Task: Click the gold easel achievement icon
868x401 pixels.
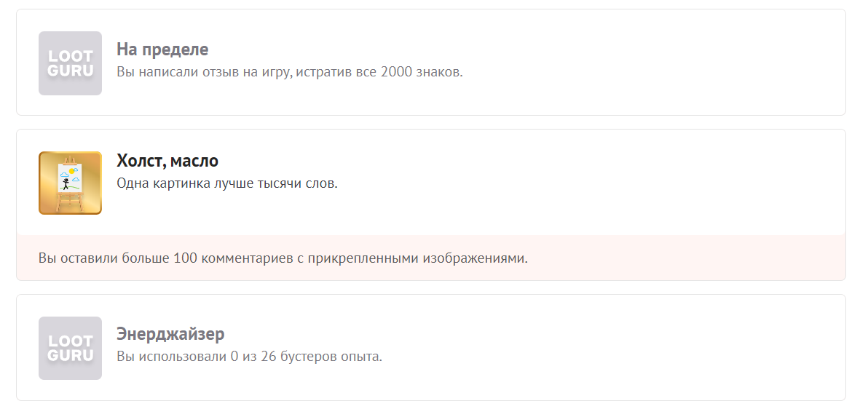Action: pos(71,183)
